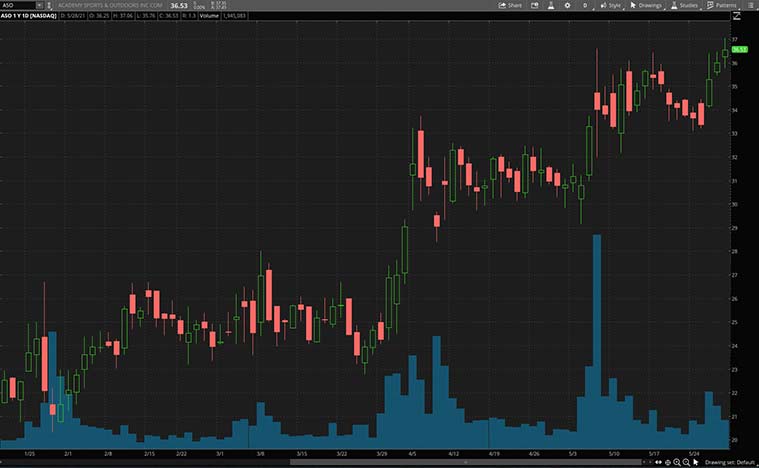The width and height of the screenshot is (759, 468).
Task: Click the Share button
Action: 510,5
